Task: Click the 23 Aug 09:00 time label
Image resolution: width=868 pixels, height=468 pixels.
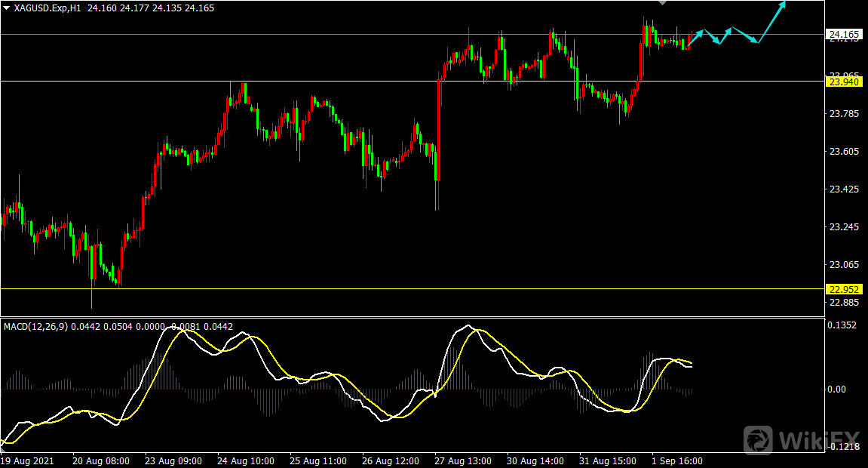Action: [x=173, y=460]
